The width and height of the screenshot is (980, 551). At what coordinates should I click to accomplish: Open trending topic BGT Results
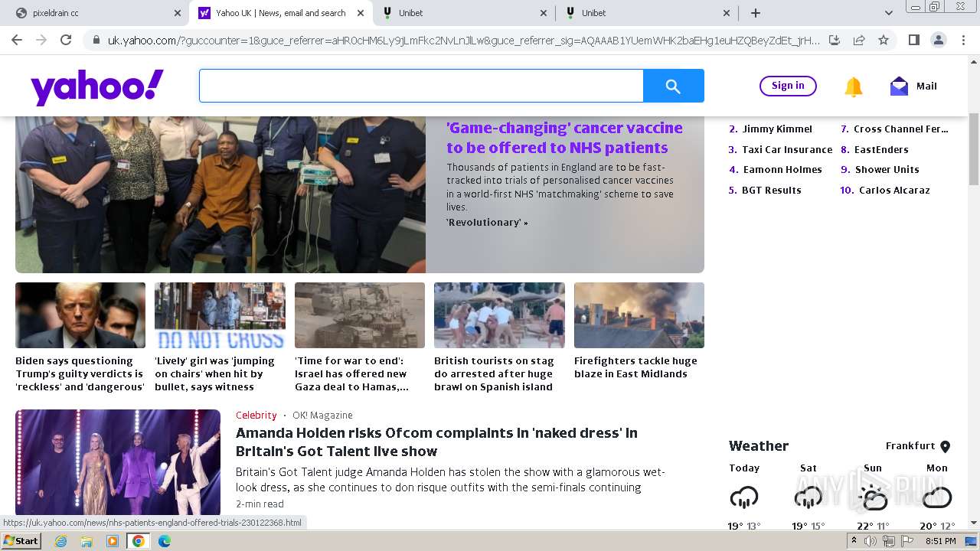(x=772, y=190)
